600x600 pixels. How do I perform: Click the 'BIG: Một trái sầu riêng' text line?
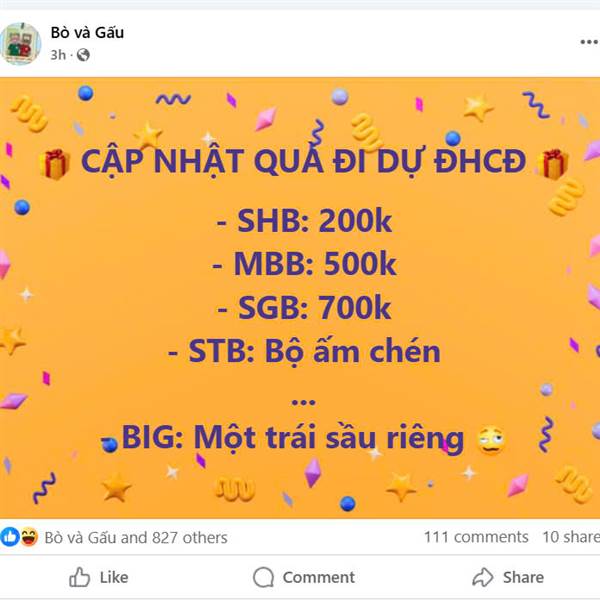[x=292, y=437]
